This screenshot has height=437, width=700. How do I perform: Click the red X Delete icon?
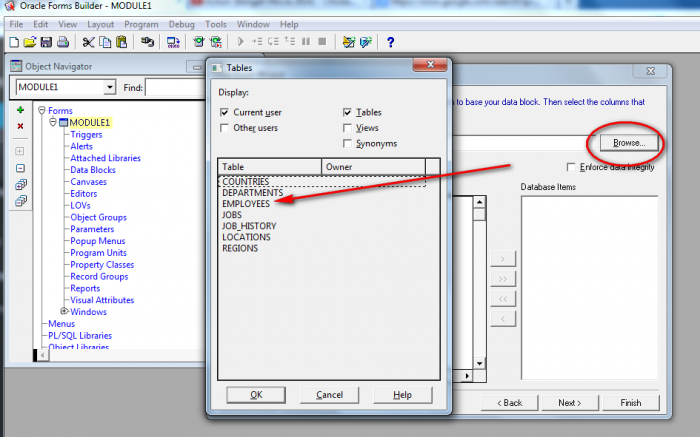(x=20, y=125)
